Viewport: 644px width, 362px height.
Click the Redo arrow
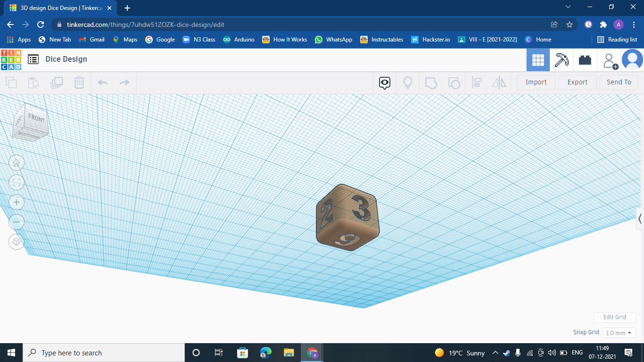(x=124, y=82)
